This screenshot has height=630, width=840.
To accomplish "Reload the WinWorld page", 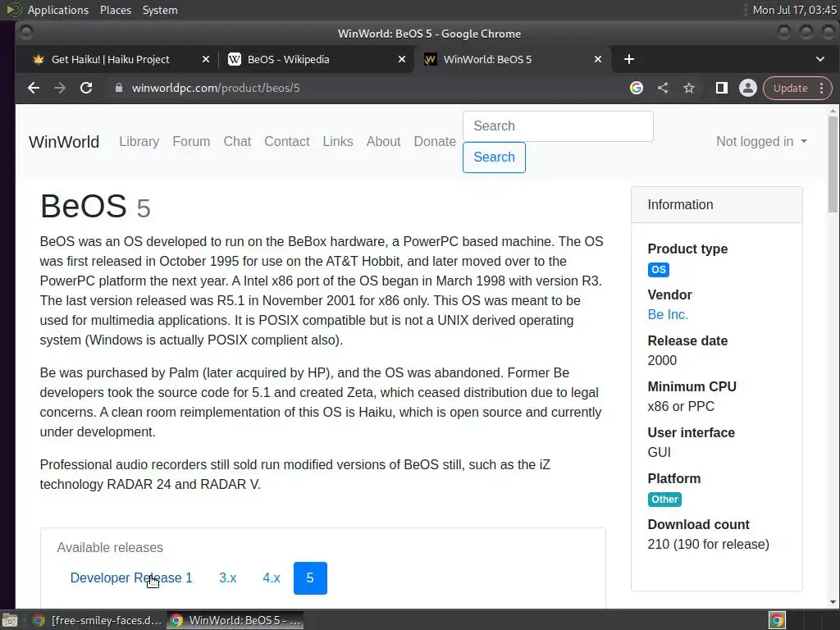I will point(86,88).
